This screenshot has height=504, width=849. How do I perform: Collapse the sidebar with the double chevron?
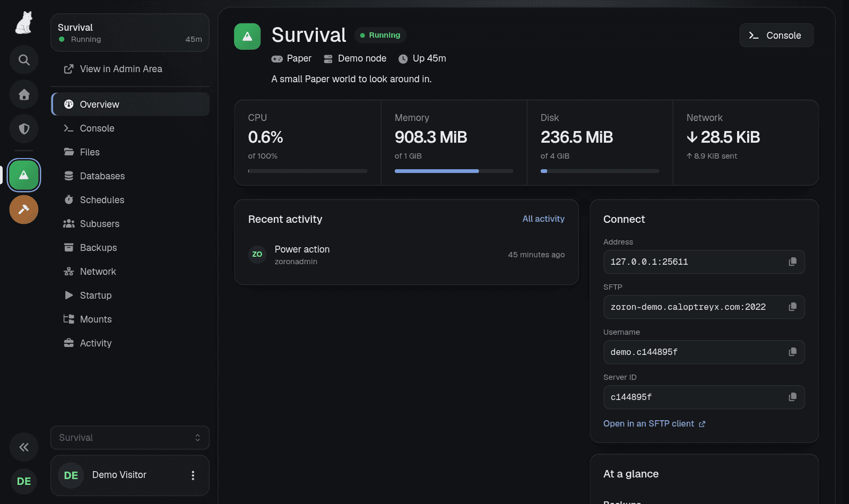(x=24, y=447)
